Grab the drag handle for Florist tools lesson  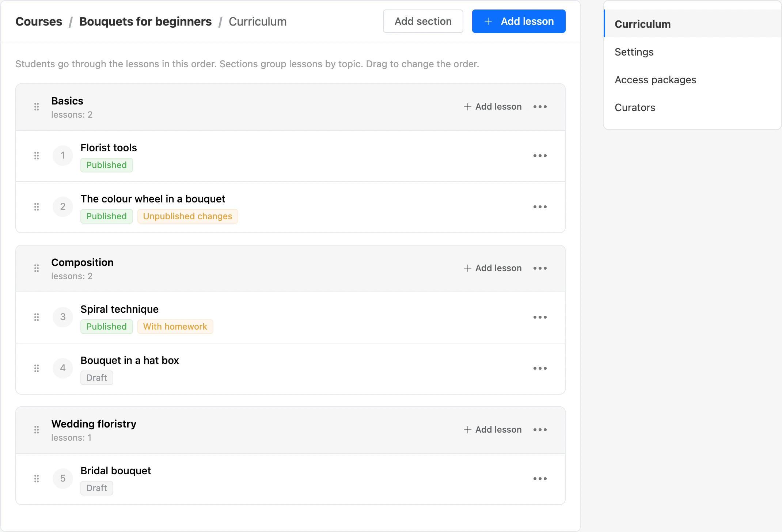37,156
